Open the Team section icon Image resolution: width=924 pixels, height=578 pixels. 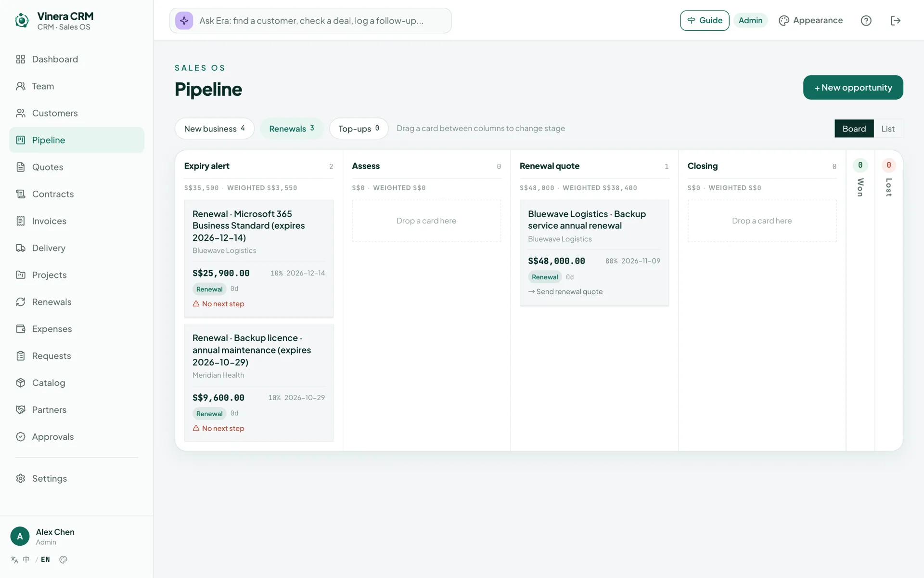pyautogui.click(x=20, y=86)
